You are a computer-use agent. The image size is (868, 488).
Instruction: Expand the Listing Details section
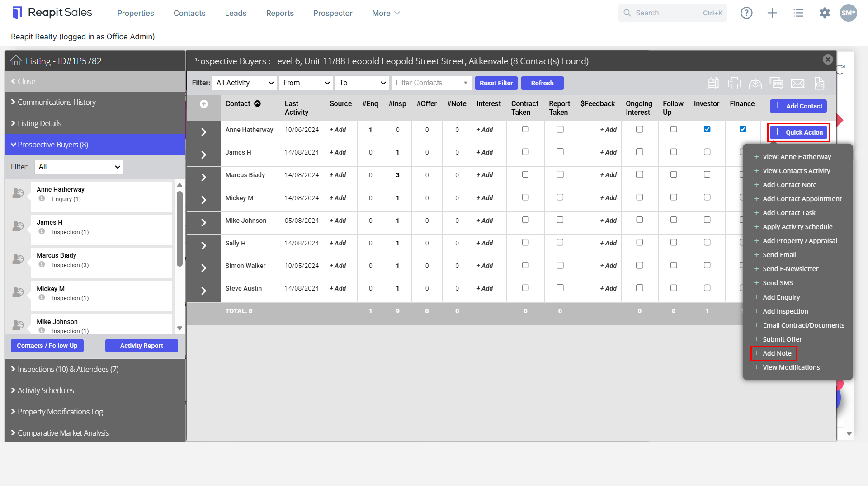tap(95, 123)
